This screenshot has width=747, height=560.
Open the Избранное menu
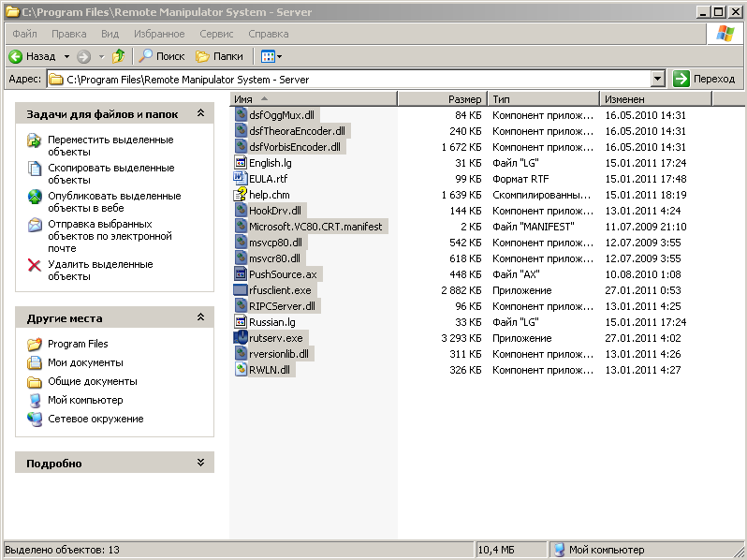pyautogui.click(x=159, y=34)
